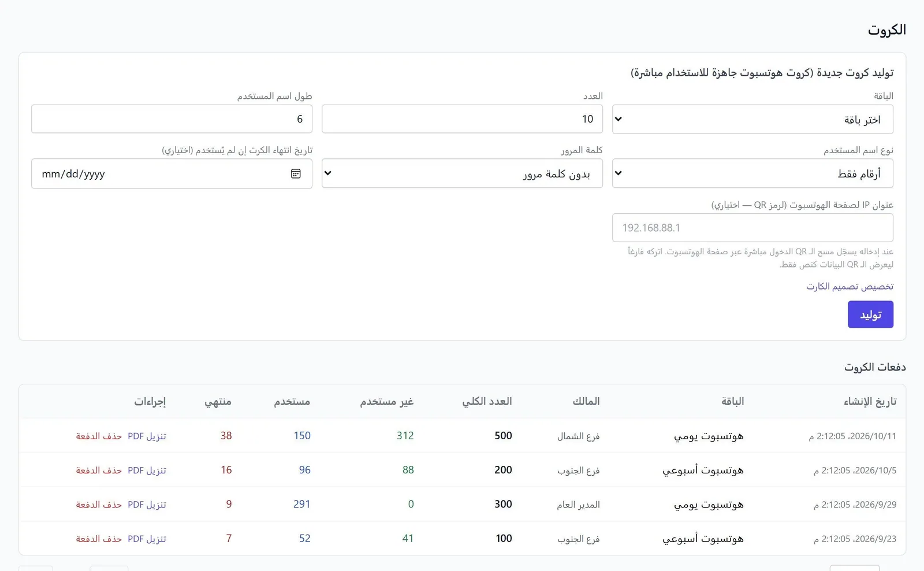The height and width of the screenshot is (571, 924).
Task: Click the expired count 38
Action: 226,436
